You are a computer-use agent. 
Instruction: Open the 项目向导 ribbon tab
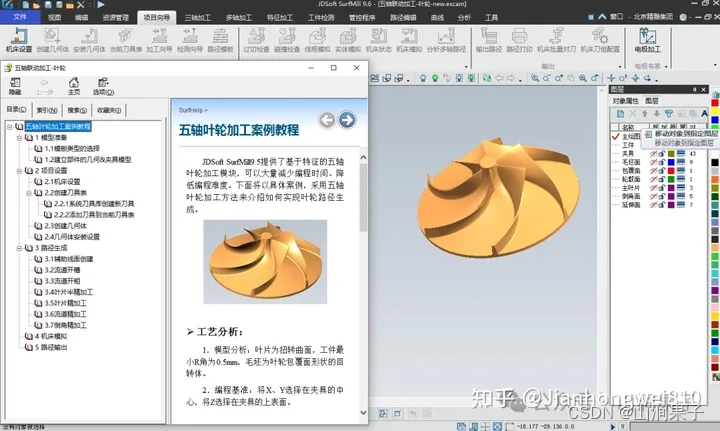(x=157, y=17)
